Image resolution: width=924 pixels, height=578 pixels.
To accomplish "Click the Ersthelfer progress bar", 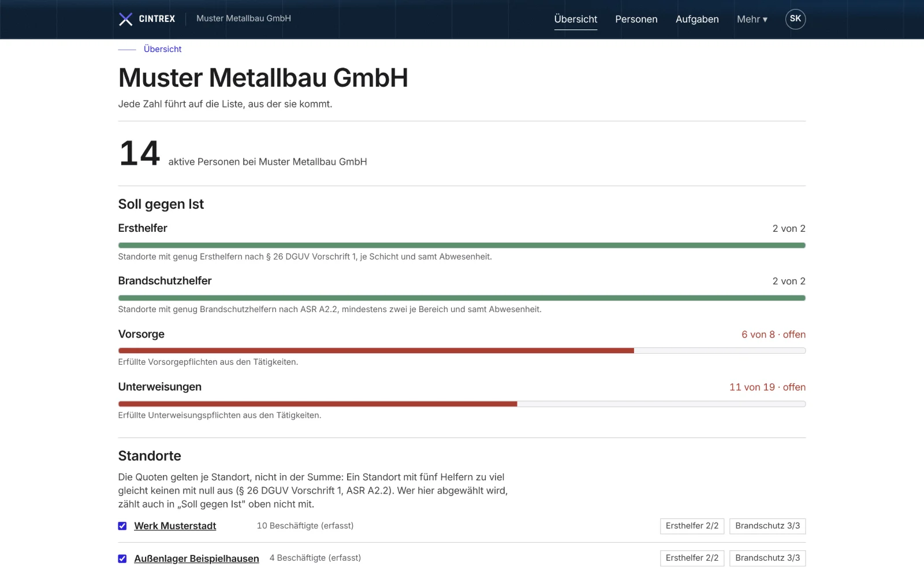I will tap(462, 246).
